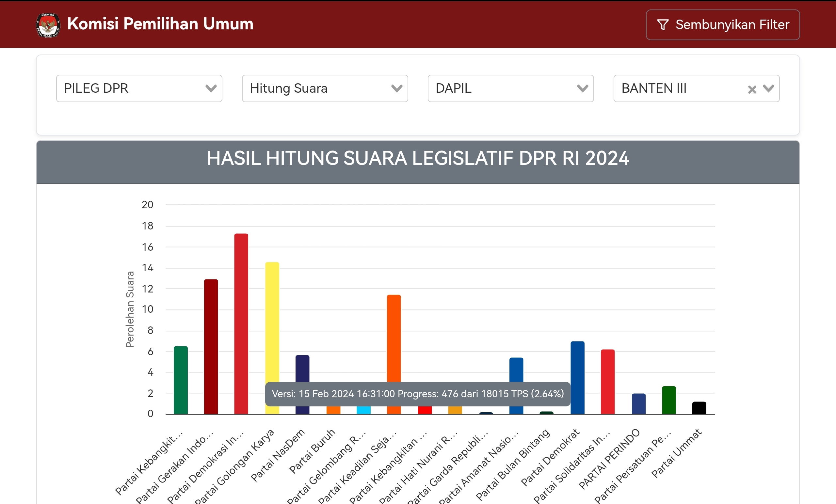Click the chevron on the DAPIL selector
This screenshot has height=504, width=836.
click(583, 88)
